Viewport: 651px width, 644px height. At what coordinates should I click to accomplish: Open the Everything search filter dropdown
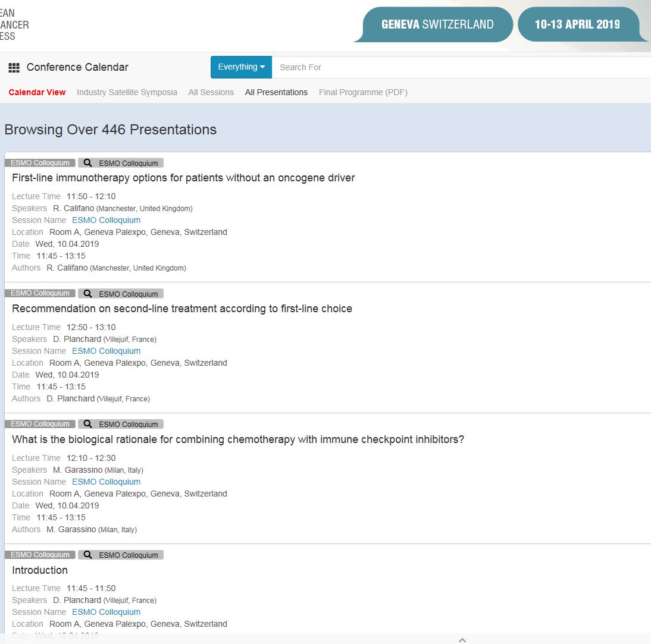(241, 67)
